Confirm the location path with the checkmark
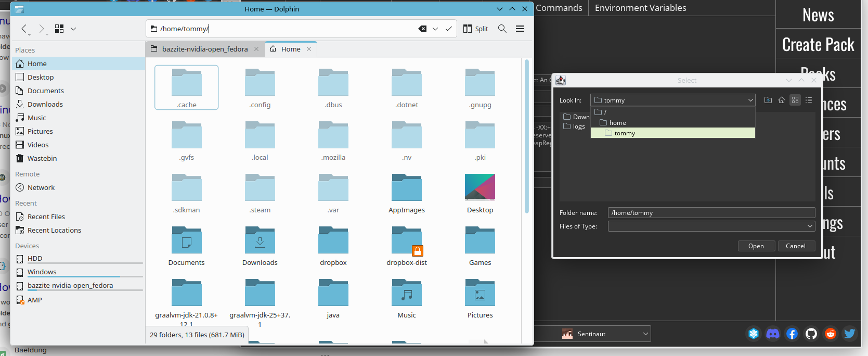868x356 pixels. click(448, 29)
